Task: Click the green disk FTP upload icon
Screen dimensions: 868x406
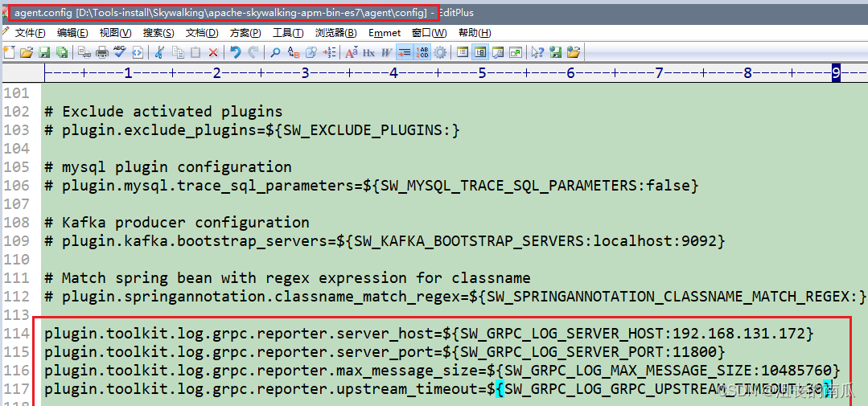Action: pos(555,52)
